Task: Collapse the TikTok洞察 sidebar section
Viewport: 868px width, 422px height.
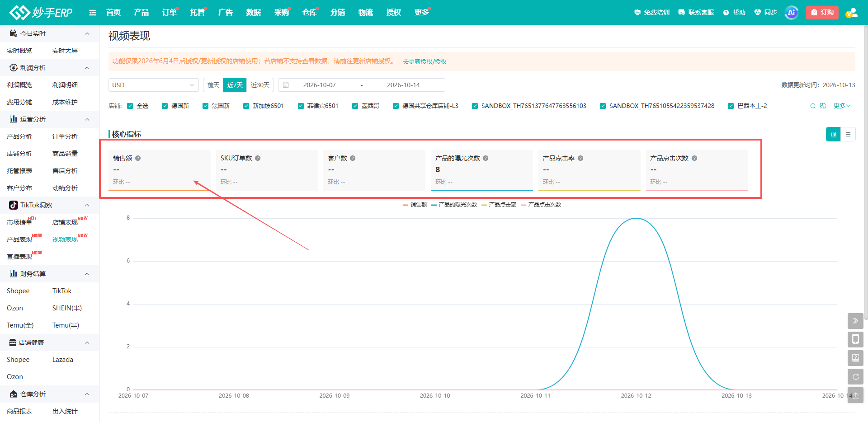Action: [x=87, y=205]
